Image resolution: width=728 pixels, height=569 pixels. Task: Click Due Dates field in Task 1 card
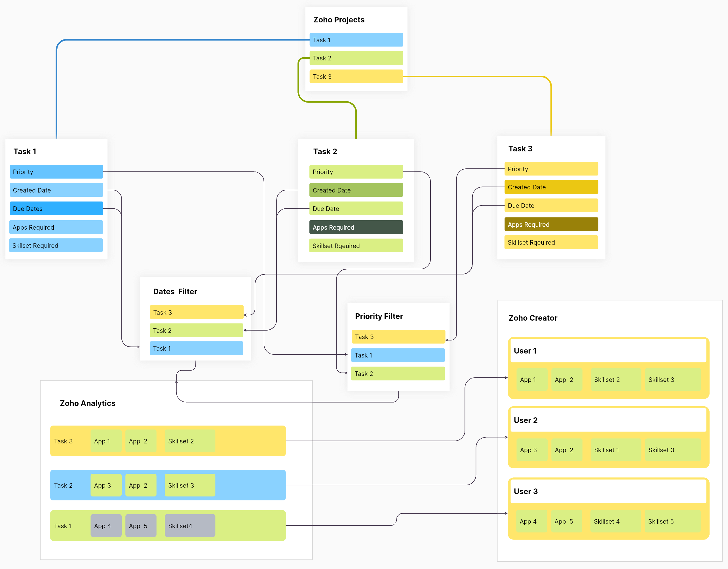click(56, 209)
